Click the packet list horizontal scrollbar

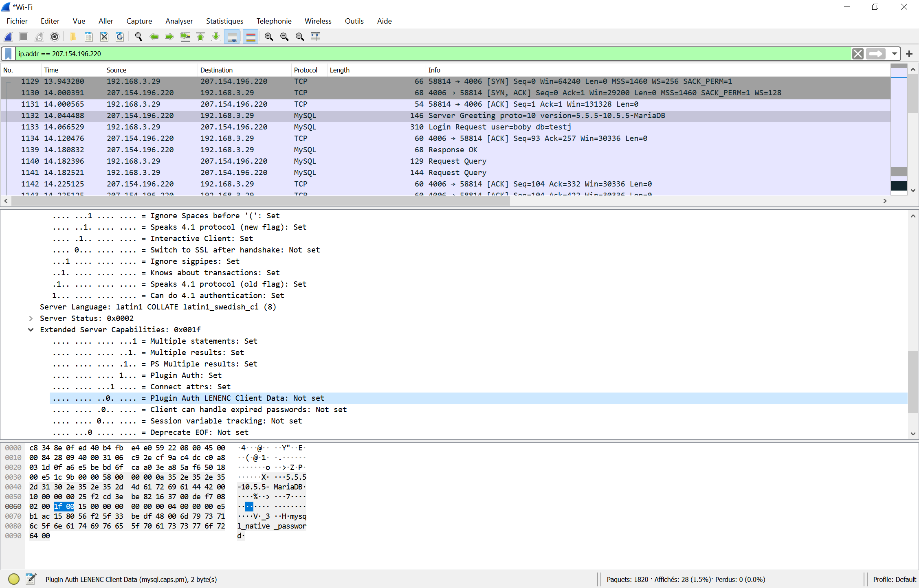[x=261, y=201]
